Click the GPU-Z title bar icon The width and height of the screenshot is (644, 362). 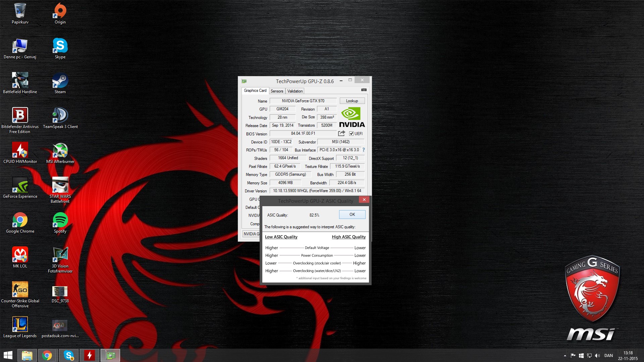pos(244,81)
